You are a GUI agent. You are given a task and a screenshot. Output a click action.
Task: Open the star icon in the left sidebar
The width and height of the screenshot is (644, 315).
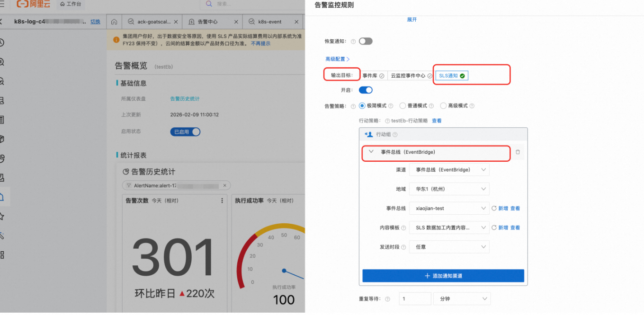click(x=2, y=216)
